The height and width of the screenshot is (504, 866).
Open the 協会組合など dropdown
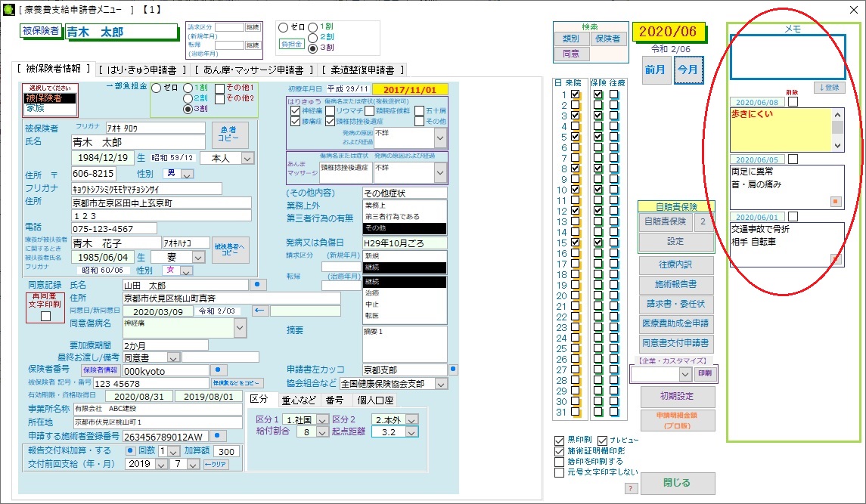pyautogui.click(x=441, y=384)
